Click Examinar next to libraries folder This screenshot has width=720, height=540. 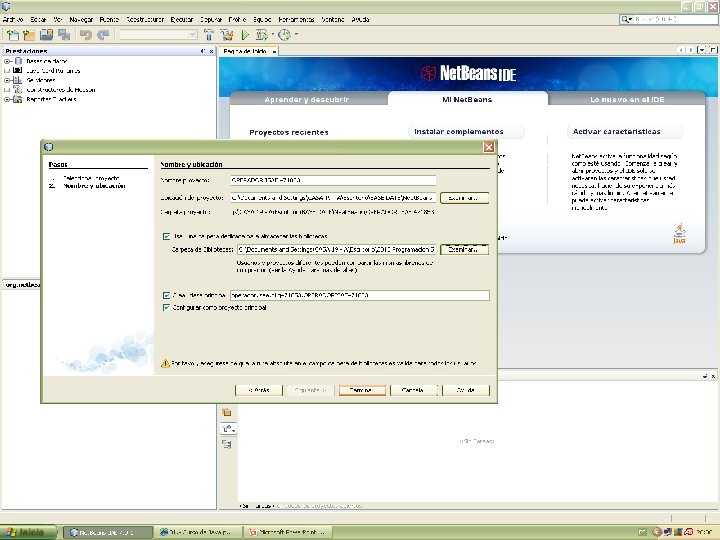pyautogui.click(x=464, y=249)
